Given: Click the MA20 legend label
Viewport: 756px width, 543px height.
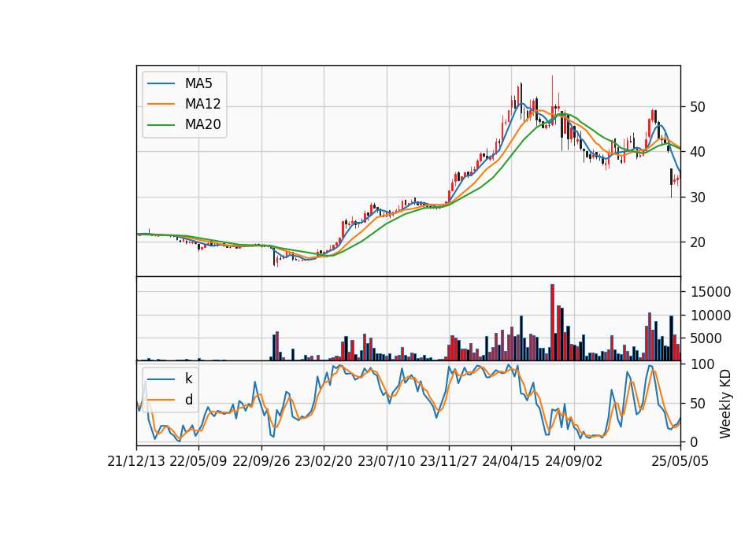Looking at the screenshot, I should [202, 124].
